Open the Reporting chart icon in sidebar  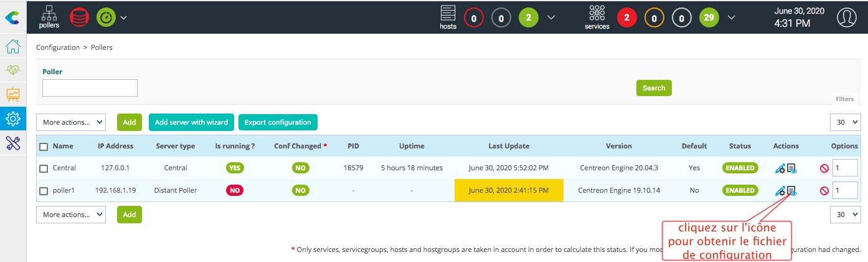coord(13,94)
